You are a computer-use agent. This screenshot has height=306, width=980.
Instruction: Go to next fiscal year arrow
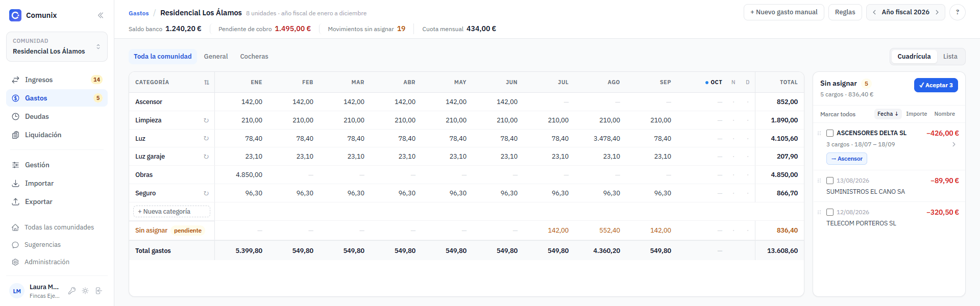coord(937,12)
